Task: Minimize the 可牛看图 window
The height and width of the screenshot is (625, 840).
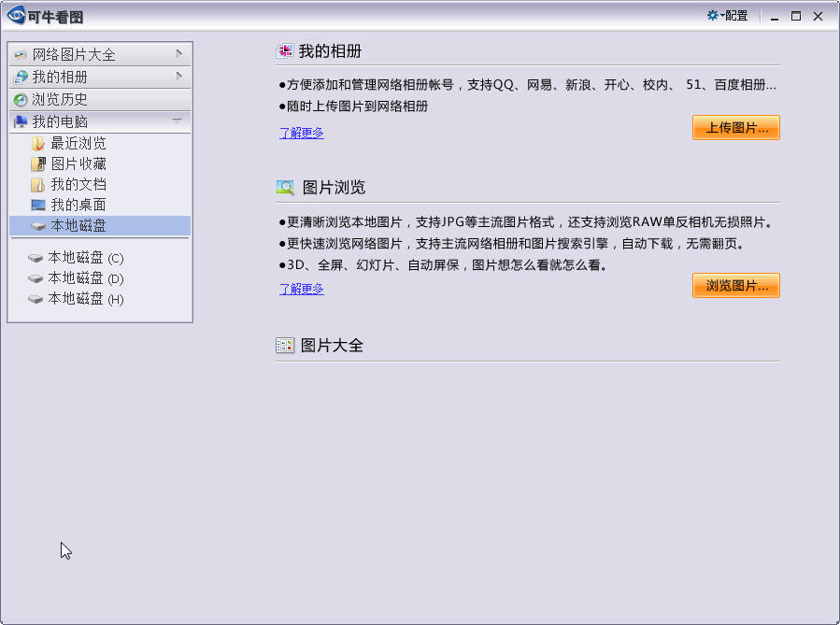Action: pos(775,17)
